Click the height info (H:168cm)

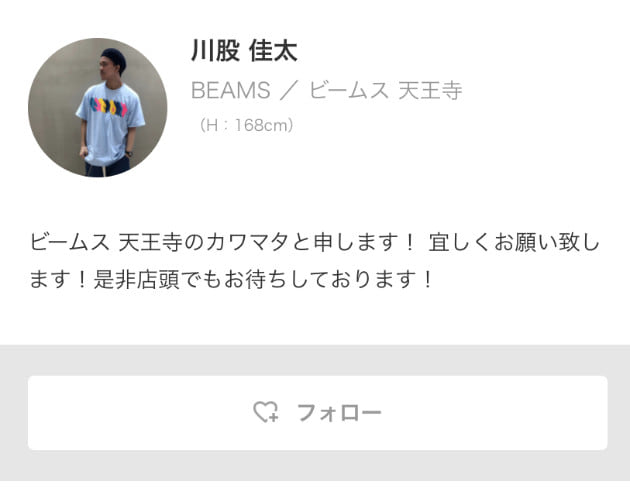[x=246, y=125]
